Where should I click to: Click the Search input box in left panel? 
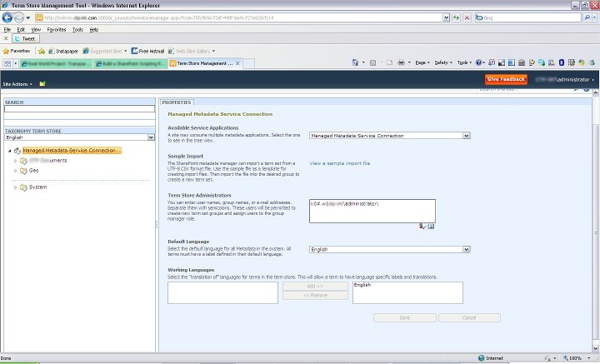click(80, 109)
